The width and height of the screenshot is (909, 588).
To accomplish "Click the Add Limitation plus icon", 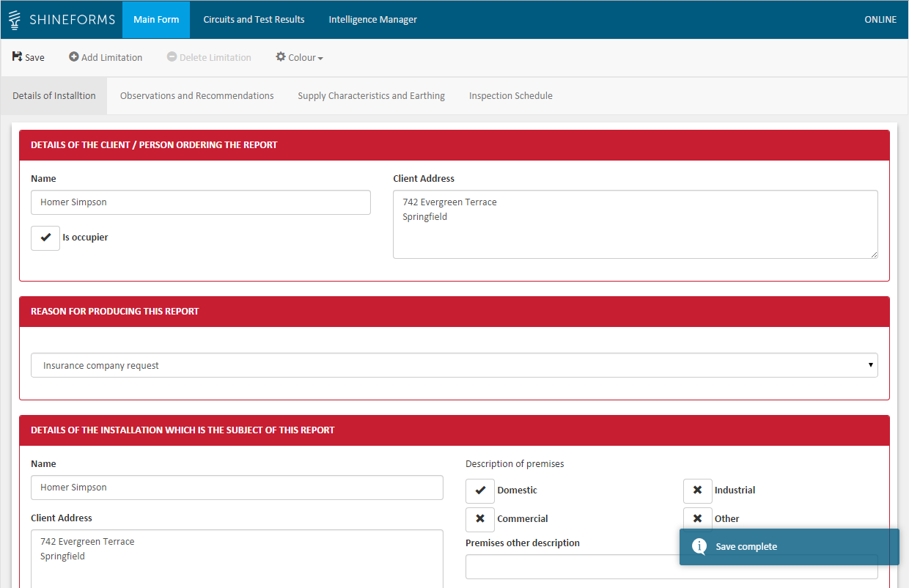I will [x=74, y=57].
